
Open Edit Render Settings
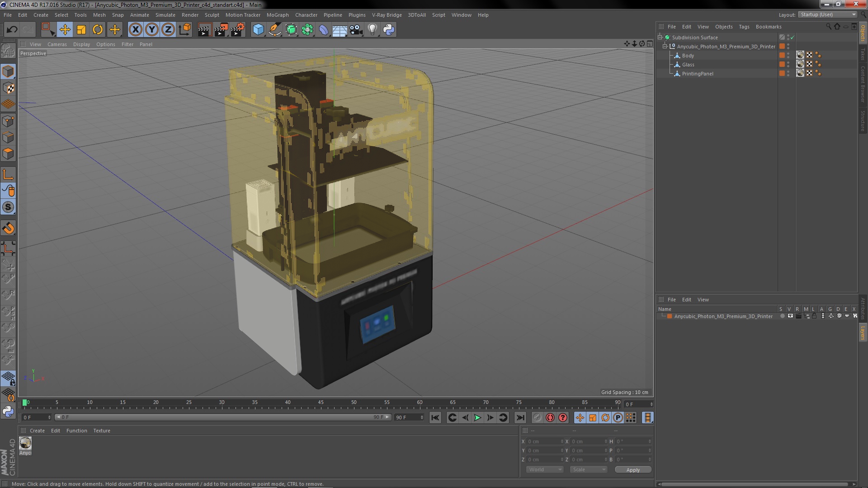click(238, 30)
